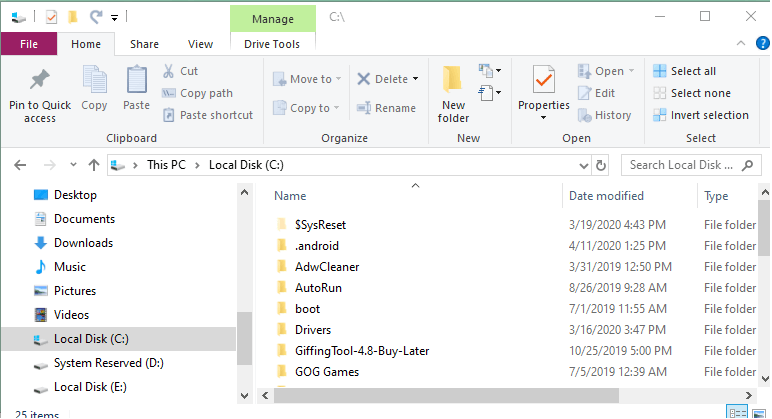Open Recent locations dropdown arrow
Screen dimensions: 772x419
pyautogui.click(x=73, y=164)
